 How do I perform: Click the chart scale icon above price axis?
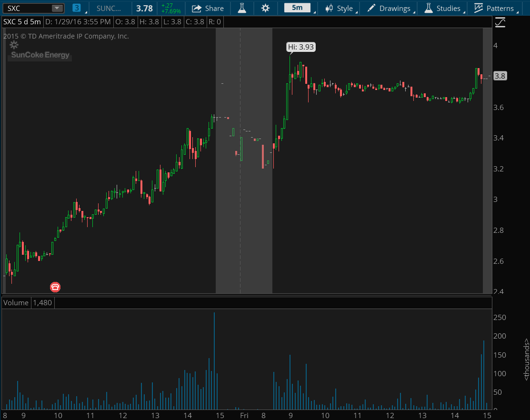(x=500, y=22)
